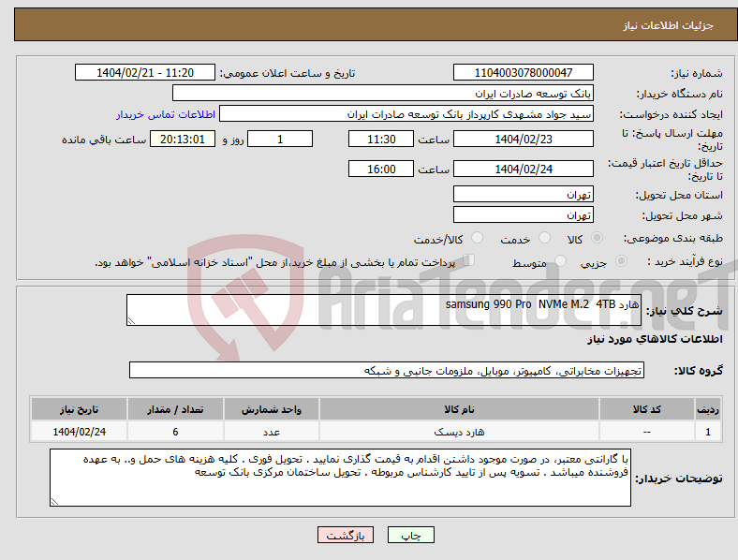Click the اطلاعات کالاهای مورد نیاز heading
Image resolution: width=738 pixels, height=560 pixels.
[x=655, y=339]
